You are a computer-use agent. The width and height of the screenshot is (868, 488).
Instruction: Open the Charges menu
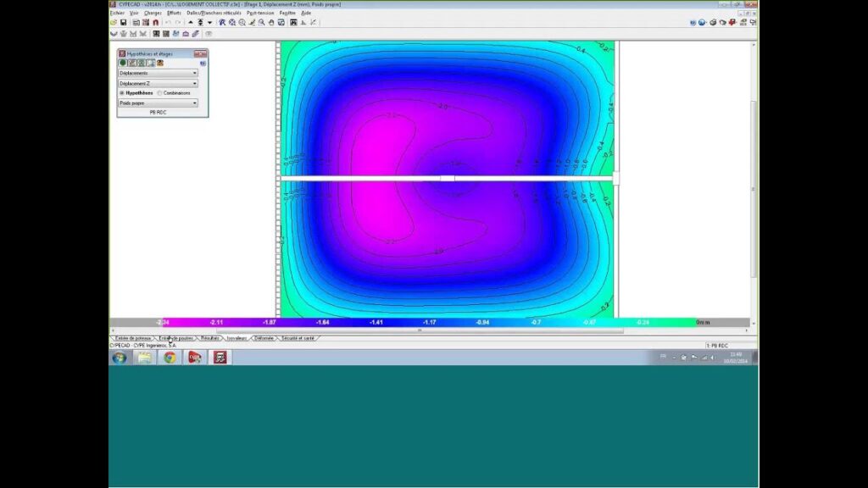click(x=153, y=14)
